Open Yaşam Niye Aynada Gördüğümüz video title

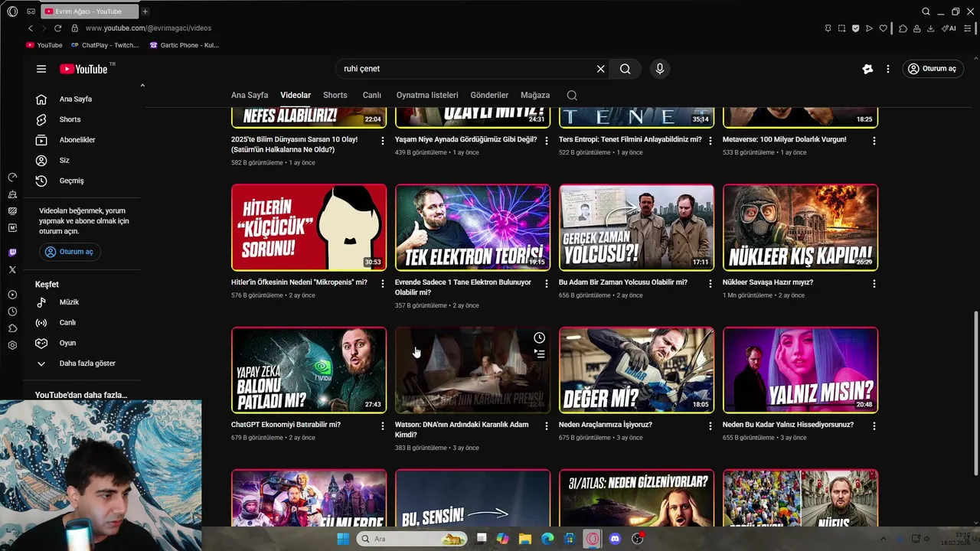466,140
